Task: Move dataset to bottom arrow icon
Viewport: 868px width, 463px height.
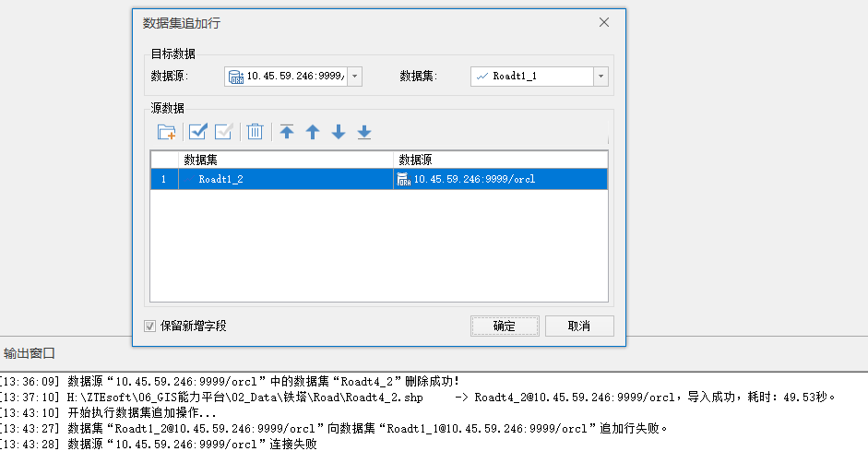Action: 364,132
